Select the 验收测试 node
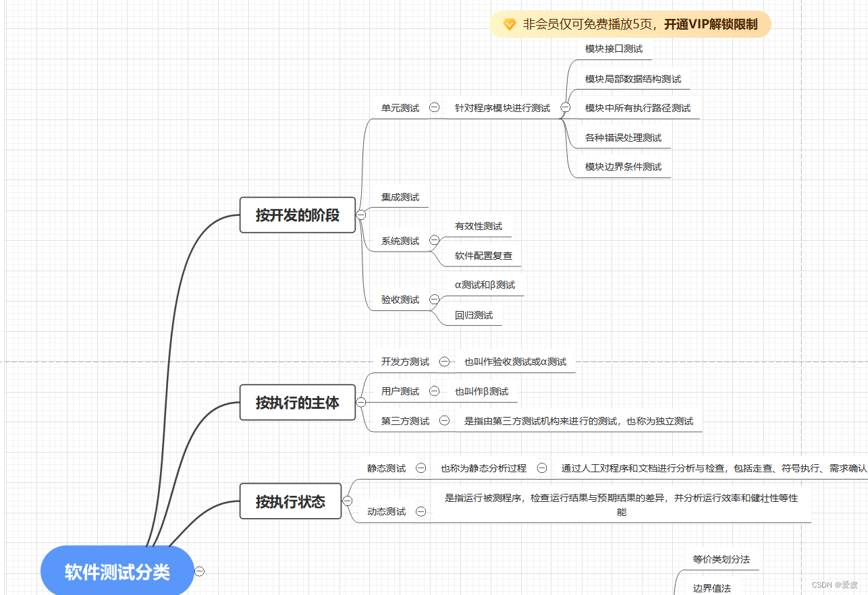The height and width of the screenshot is (595, 868). 400,300
